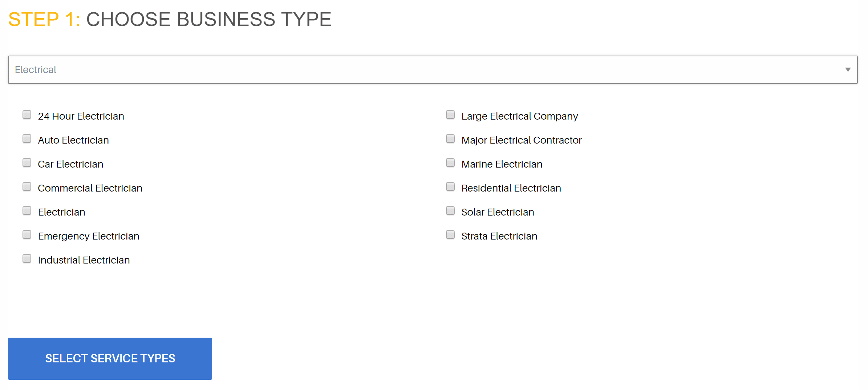Image resolution: width=868 pixels, height=390 pixels.
Task: Check the plain Electrician box
Action: pos(27,211)
